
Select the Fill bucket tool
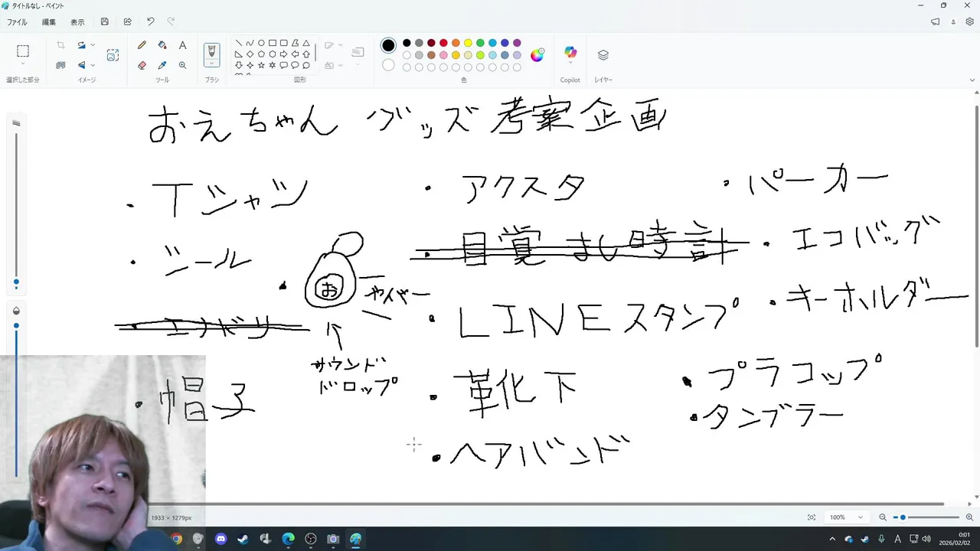tap(162, 45)
